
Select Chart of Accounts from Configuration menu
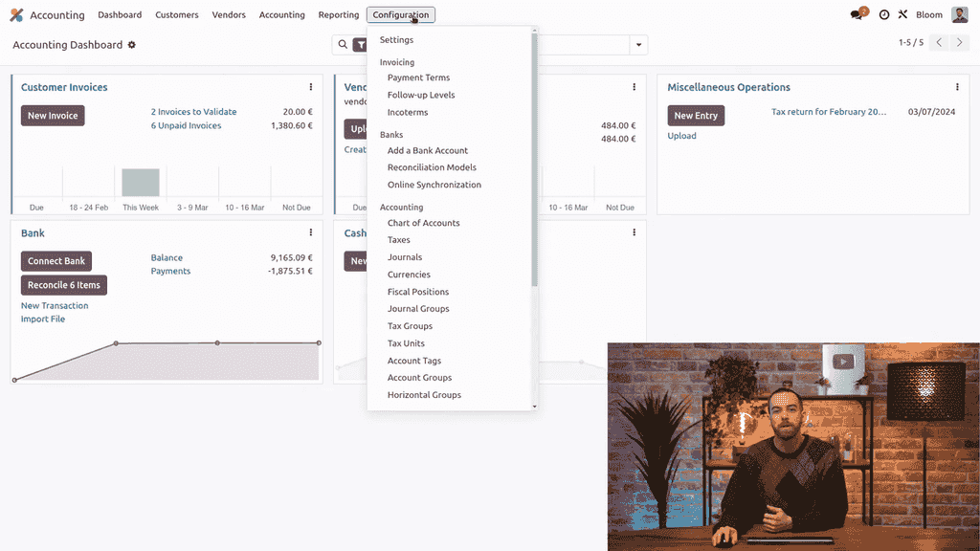423,223
